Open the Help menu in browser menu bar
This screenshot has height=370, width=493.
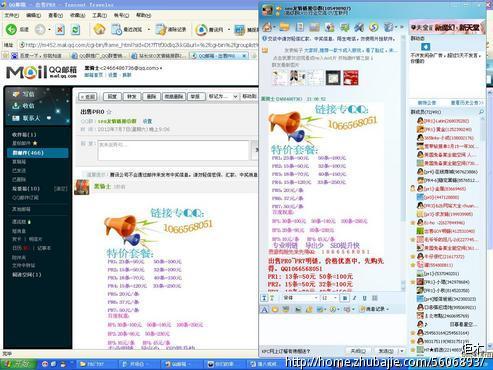pos(144,15)
